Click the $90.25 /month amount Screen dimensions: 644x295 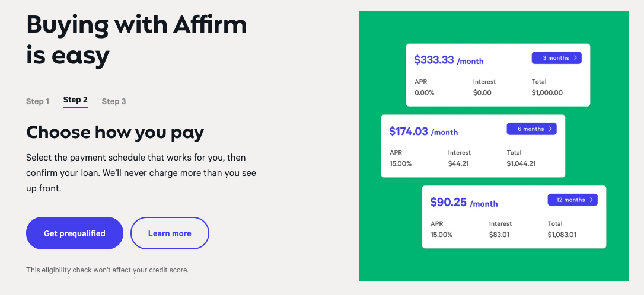click(x=464, y=202)
